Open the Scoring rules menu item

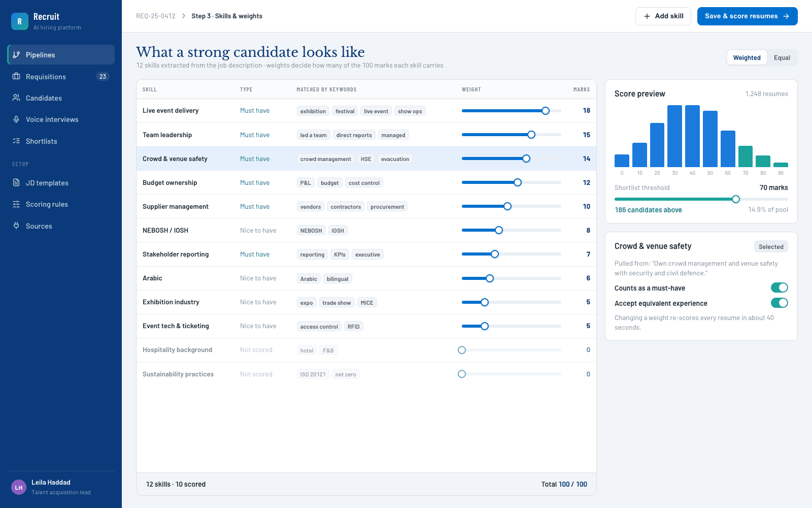pyautogui.click(x=61, y=204)
